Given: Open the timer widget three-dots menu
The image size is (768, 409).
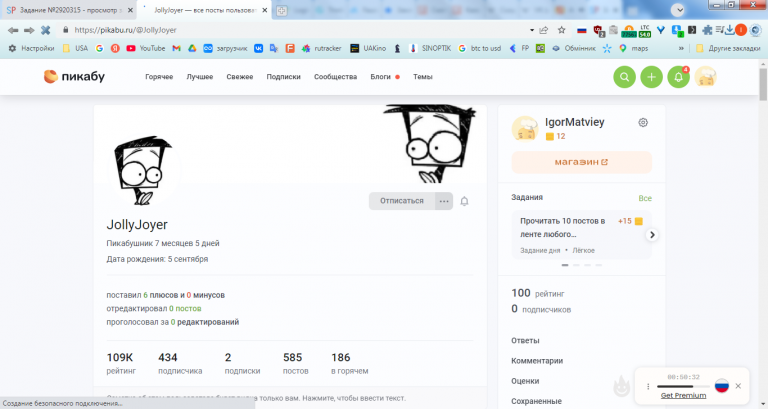Looking at the screenshot, I should [x=648, y=386].
